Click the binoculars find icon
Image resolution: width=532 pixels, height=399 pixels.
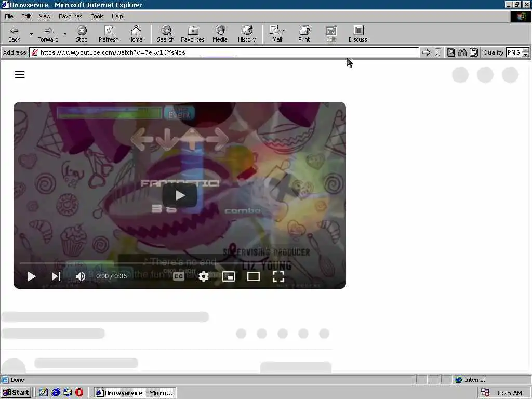click(x=462, y=52)
